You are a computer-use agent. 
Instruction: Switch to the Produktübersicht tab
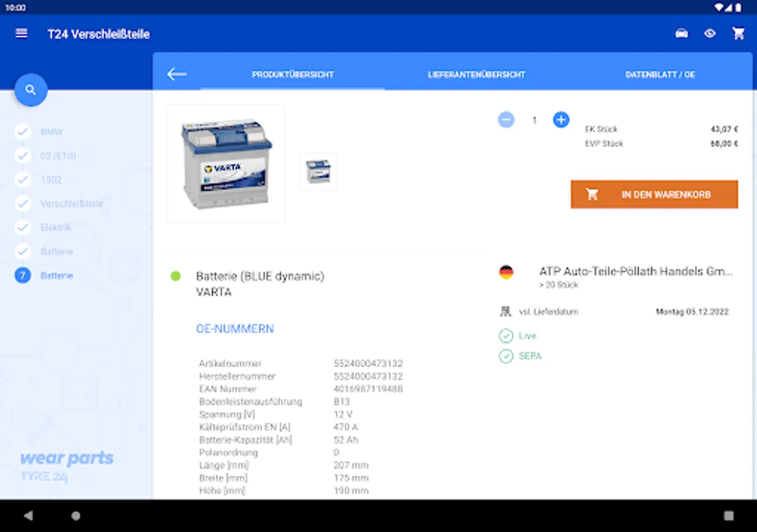coord(293,74)
